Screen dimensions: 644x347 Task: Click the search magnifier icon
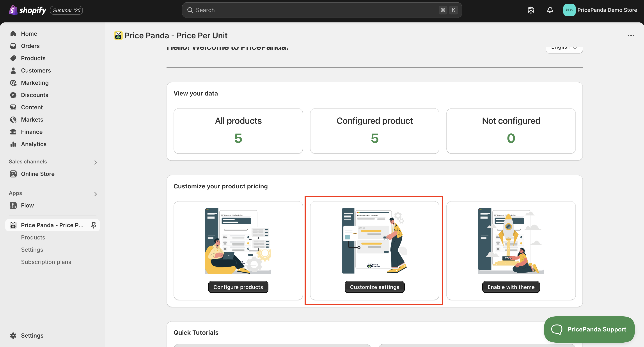[190, 10]
